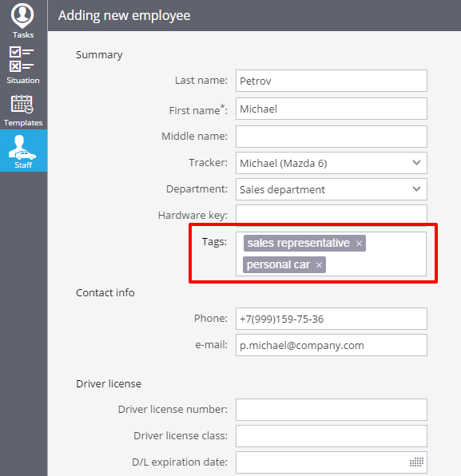Open the Tasks section in sidebar
The height and width of the screenshot is (476, 461).
(x=23, y=21)
